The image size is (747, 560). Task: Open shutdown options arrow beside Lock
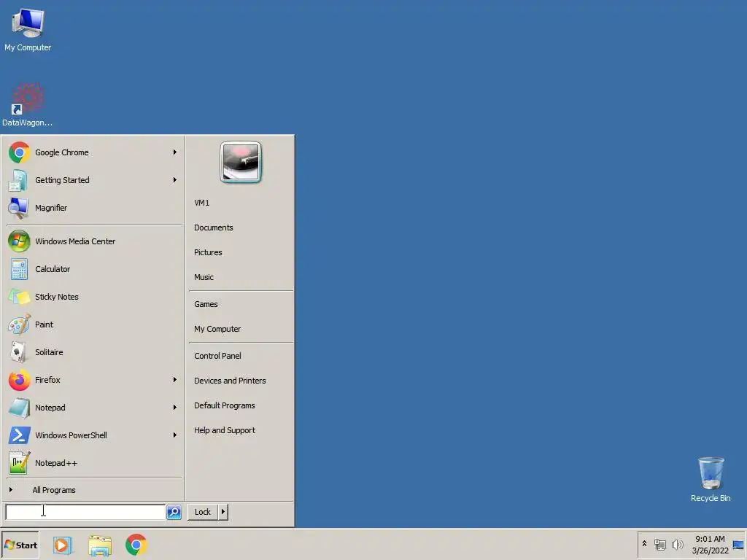click(x=223, y=512)
